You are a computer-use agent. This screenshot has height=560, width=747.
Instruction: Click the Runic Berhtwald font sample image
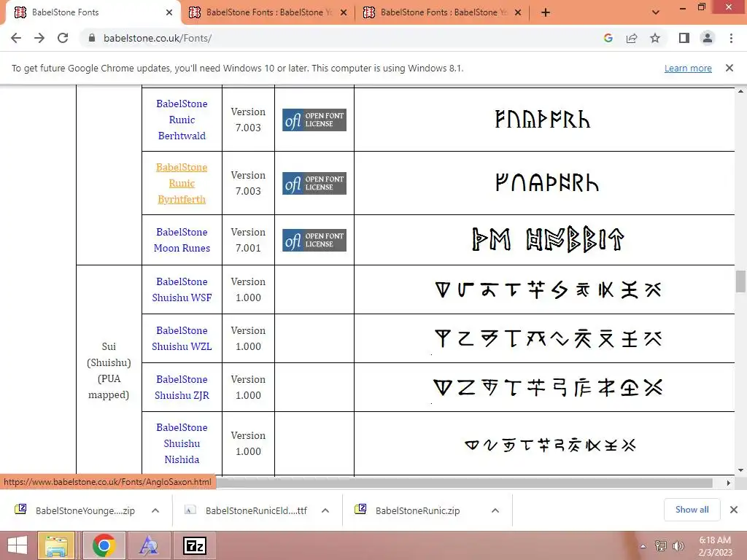pos(543,120)
